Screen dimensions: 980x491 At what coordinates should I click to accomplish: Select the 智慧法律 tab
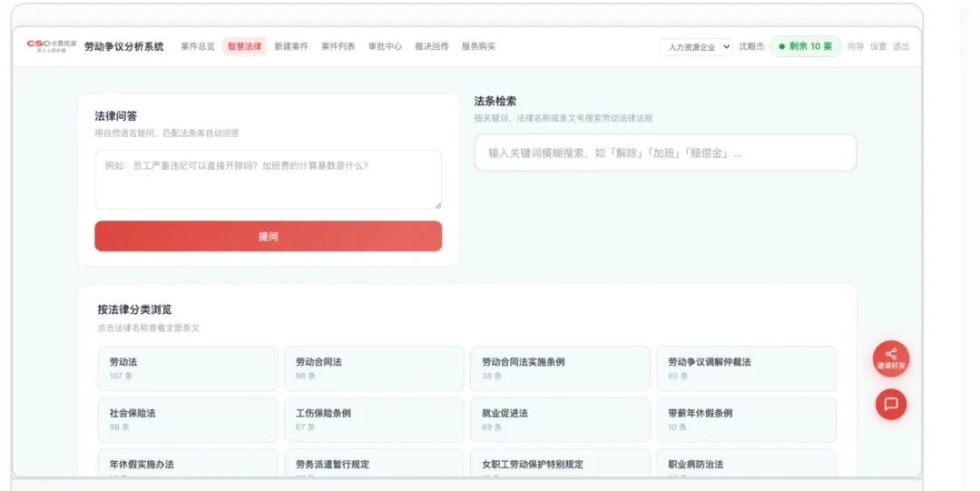[x=244, y=46]
